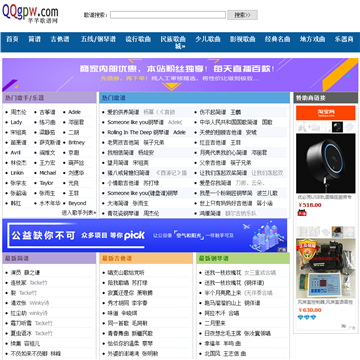Click inside the song search text field
This screenshot has width=360, height=360.
168,15
